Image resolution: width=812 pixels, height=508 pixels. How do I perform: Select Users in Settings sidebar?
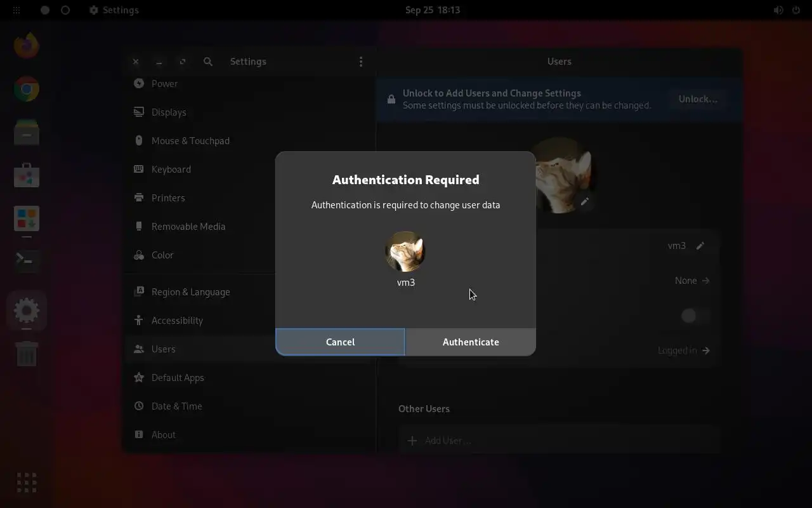click(x=249, y=349)
